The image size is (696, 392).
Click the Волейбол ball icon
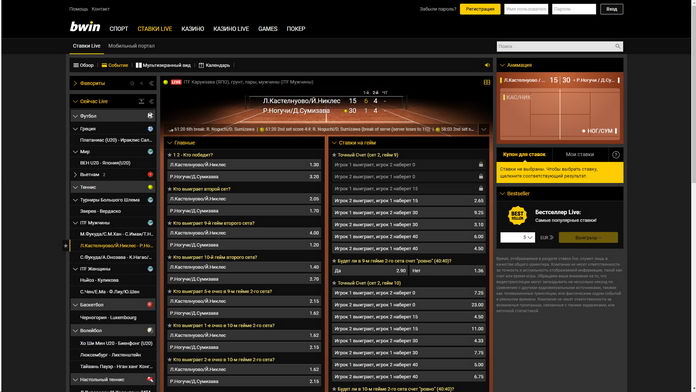150,330
